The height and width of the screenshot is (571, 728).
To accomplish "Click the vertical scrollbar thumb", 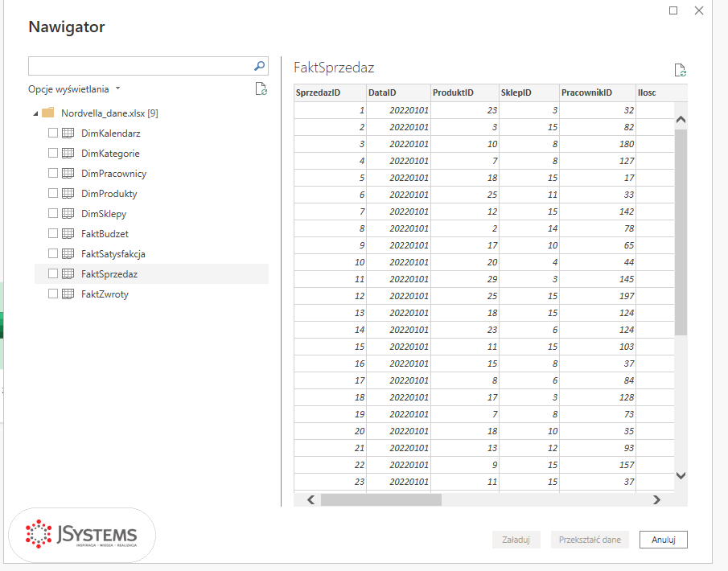I will tap(681, 232).
